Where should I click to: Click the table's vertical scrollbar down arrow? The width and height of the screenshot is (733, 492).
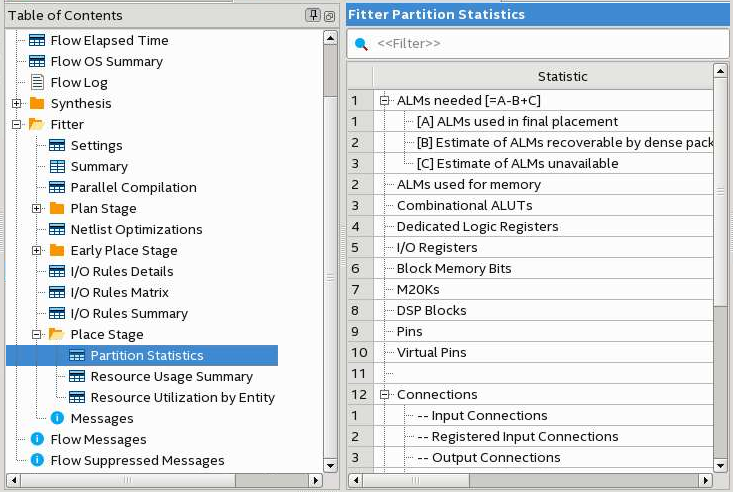click(x=720, y=466)
